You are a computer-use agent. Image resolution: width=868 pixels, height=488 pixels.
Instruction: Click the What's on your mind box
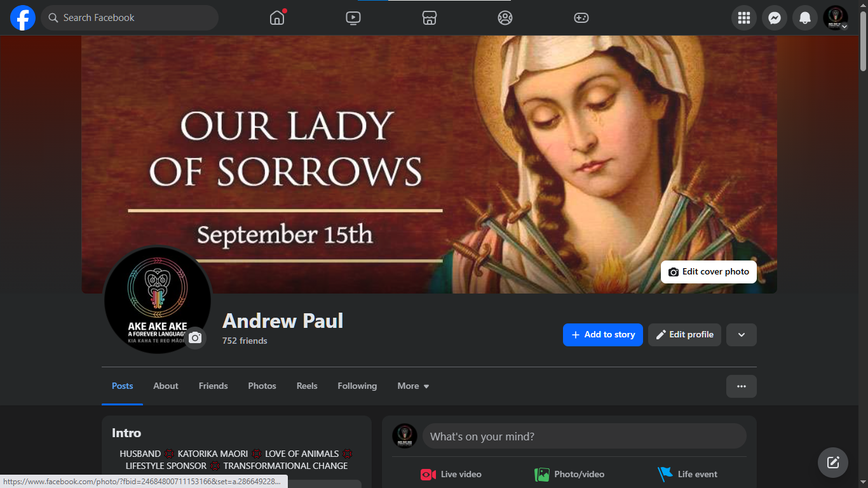click(585, 437)
